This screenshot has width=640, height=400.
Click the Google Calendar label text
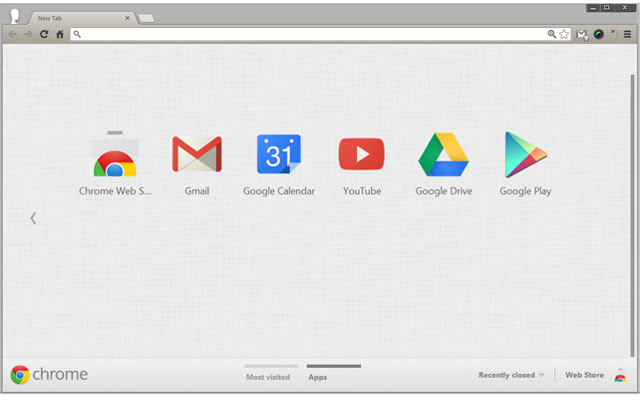pos(279,191)
